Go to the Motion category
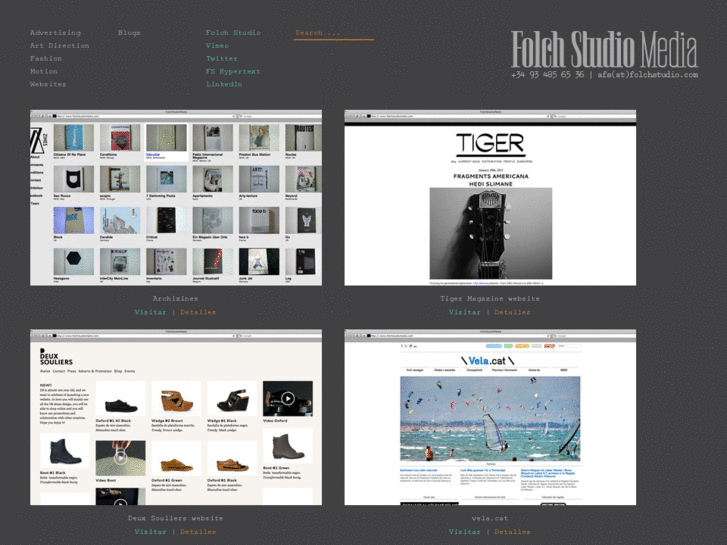Viewport: 727px width, 545px height. [44, 71]
